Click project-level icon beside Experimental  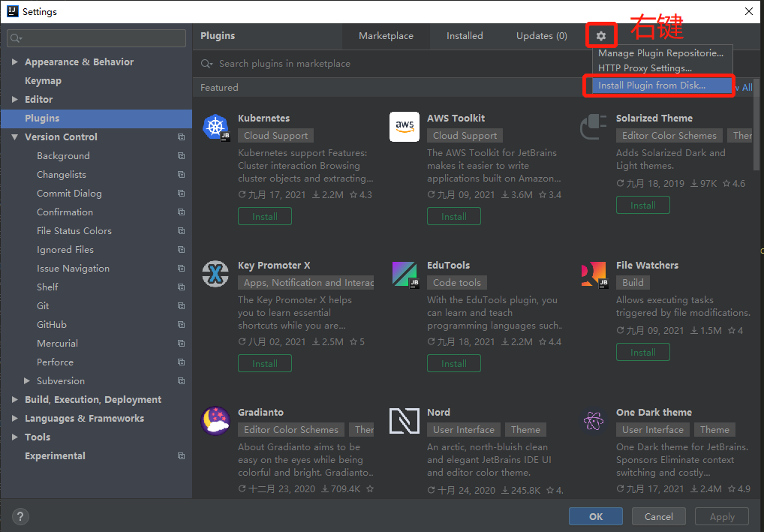pos(182,456)
